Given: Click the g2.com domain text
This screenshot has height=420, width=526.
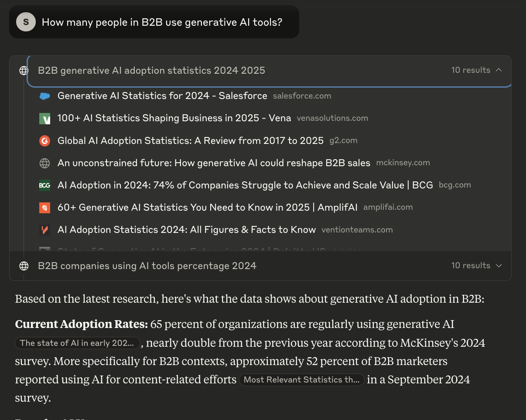Looking at the screenshot, I should click(x=344, y=141).
